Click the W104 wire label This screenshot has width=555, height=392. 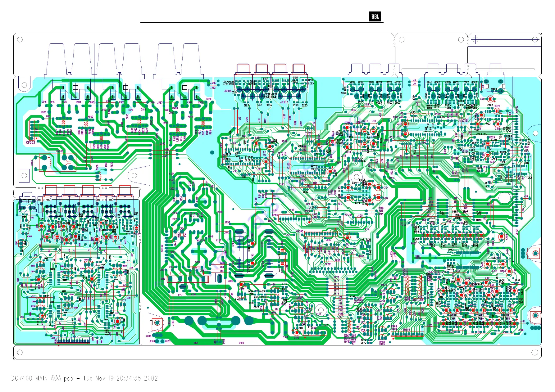click(x=152, y=341)
